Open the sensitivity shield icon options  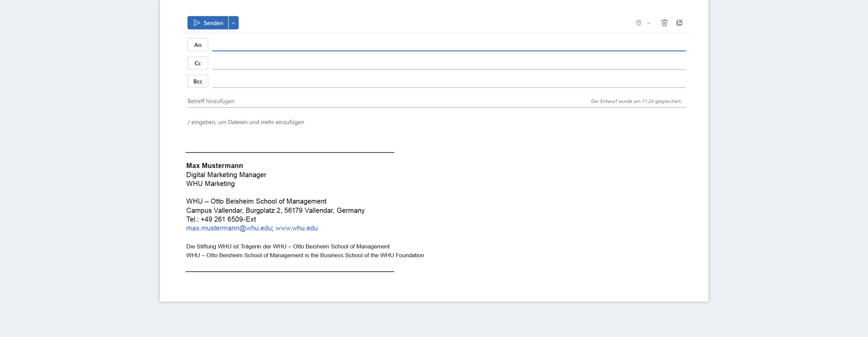click(x=639, y=23)
